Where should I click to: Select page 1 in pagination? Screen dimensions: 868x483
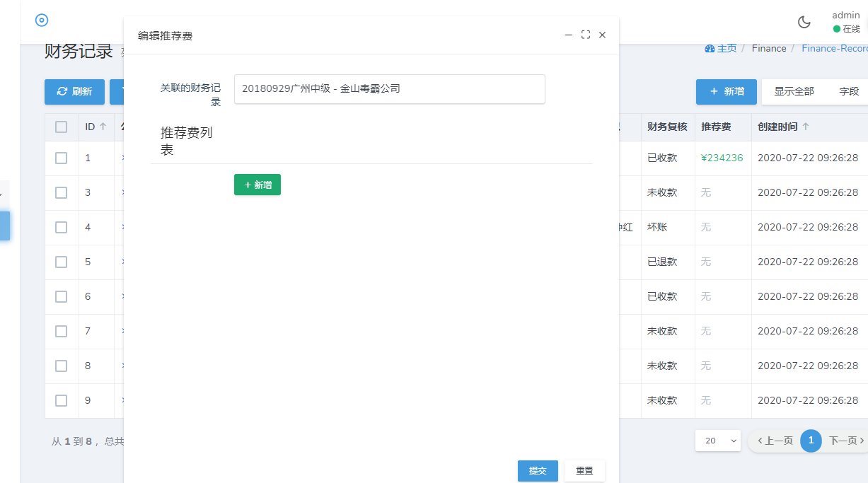coord(811,441)
